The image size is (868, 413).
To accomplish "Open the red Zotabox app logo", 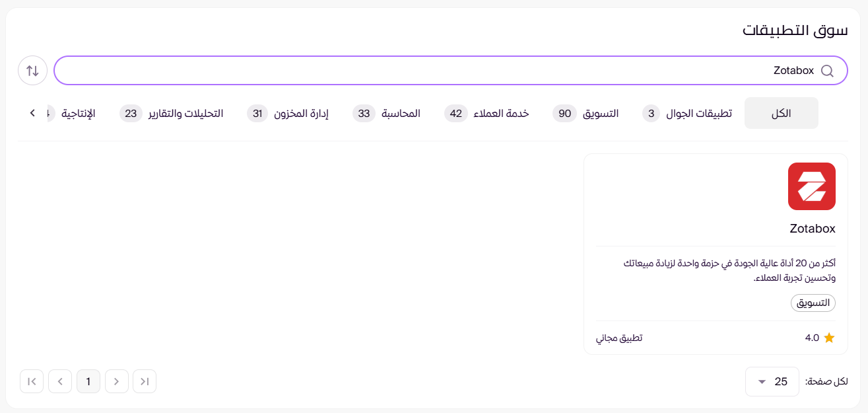I will tap(811, 186).
